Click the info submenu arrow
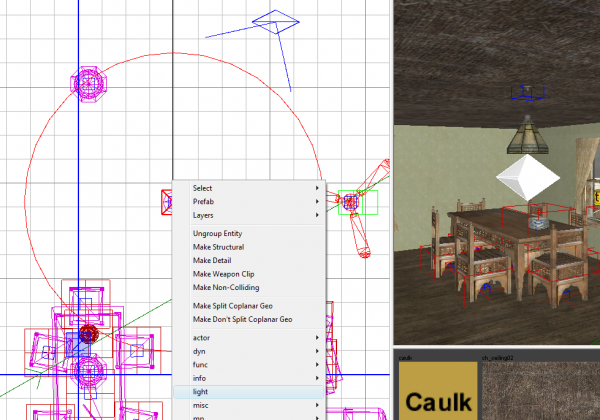 click(317, 378)
